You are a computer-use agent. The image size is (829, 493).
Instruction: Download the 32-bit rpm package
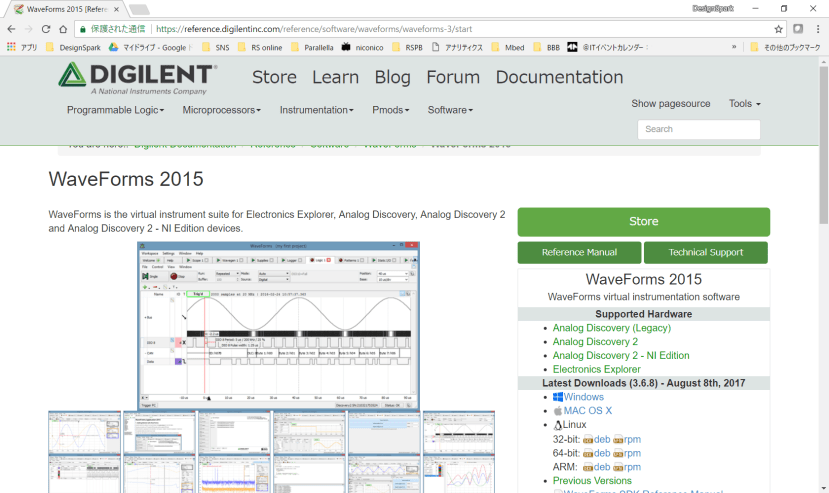point(628,440)
